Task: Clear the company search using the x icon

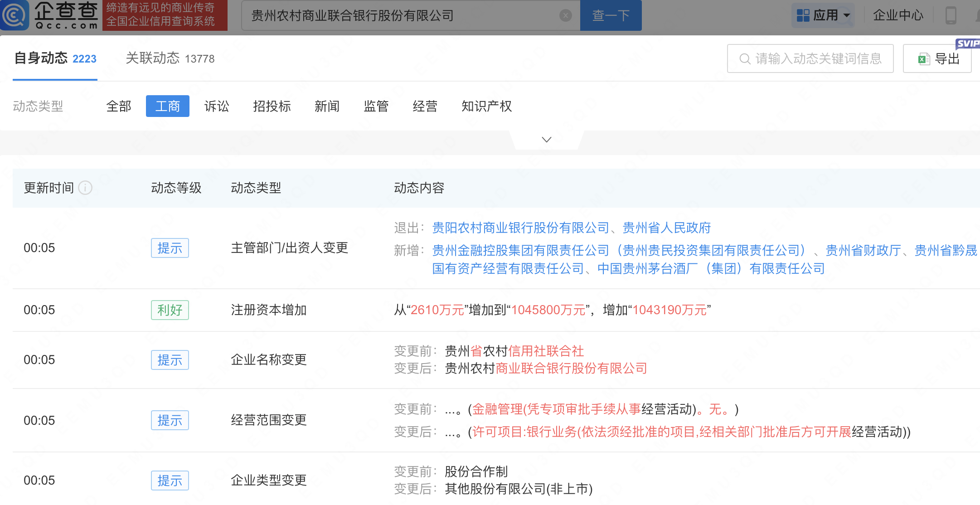Action: (x=565, y=15)
